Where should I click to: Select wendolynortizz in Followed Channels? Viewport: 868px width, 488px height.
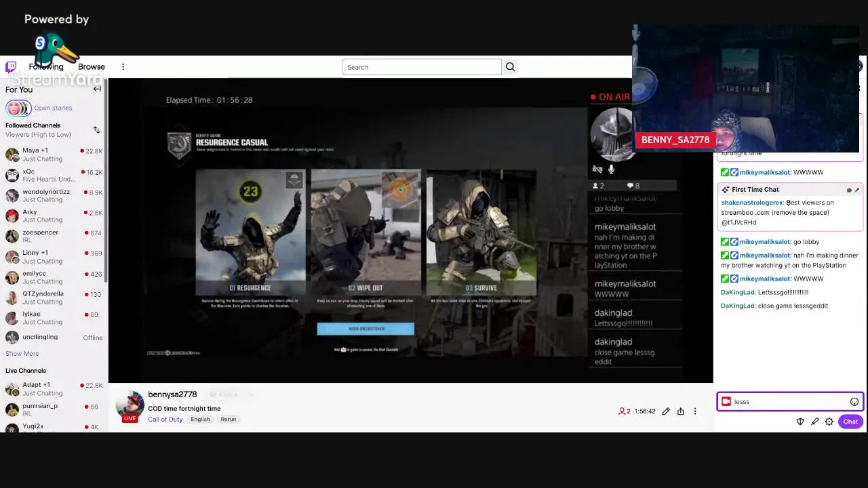click(x=54, y=196)
